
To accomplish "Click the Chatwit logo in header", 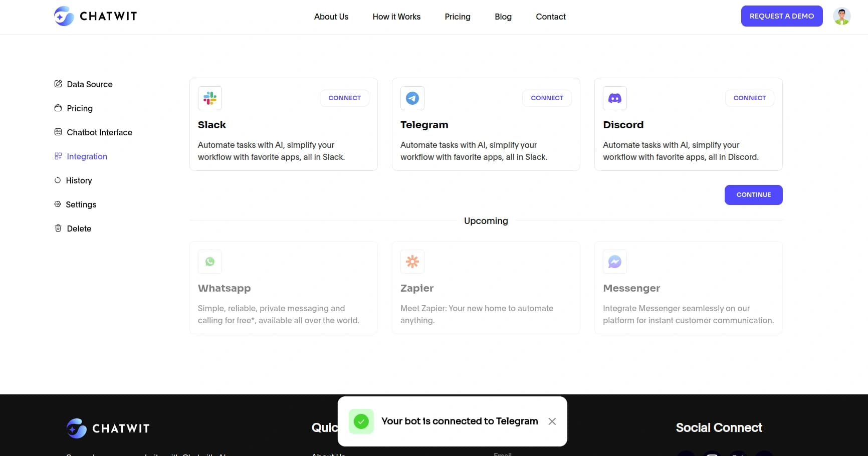I will coord(95,16).
